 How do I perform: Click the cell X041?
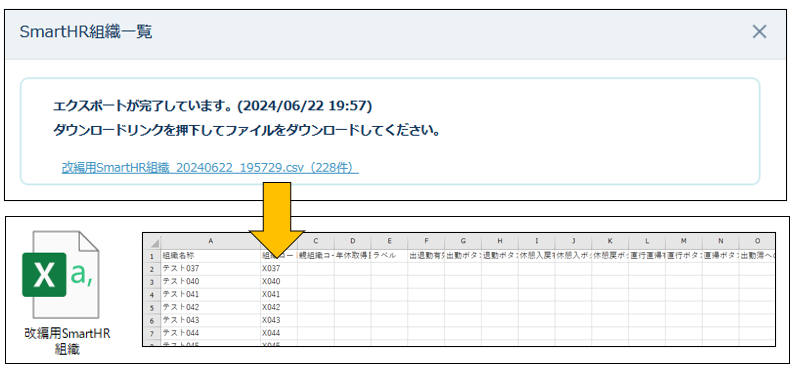click(x=279, y=294)
